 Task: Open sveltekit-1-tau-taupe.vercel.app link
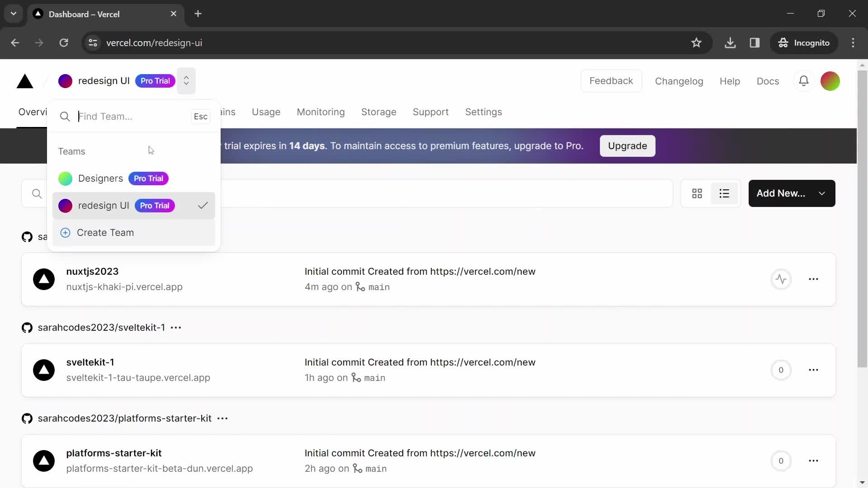pos(138,378)
